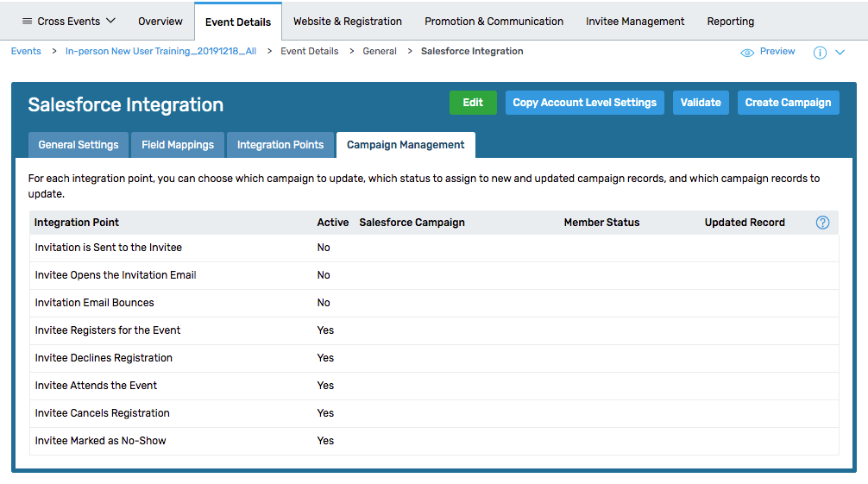868x484 pixels.
Task: Click the green Edit button
Action: (473, 103)
